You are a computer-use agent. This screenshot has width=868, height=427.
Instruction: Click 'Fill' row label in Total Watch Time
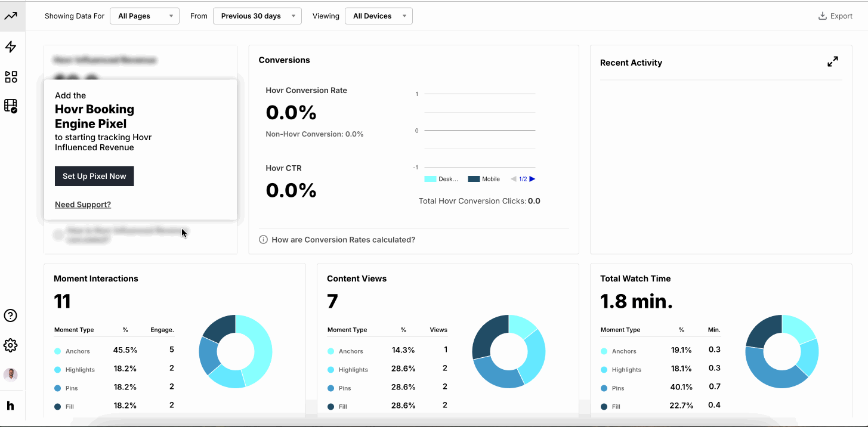pos(616,407)
